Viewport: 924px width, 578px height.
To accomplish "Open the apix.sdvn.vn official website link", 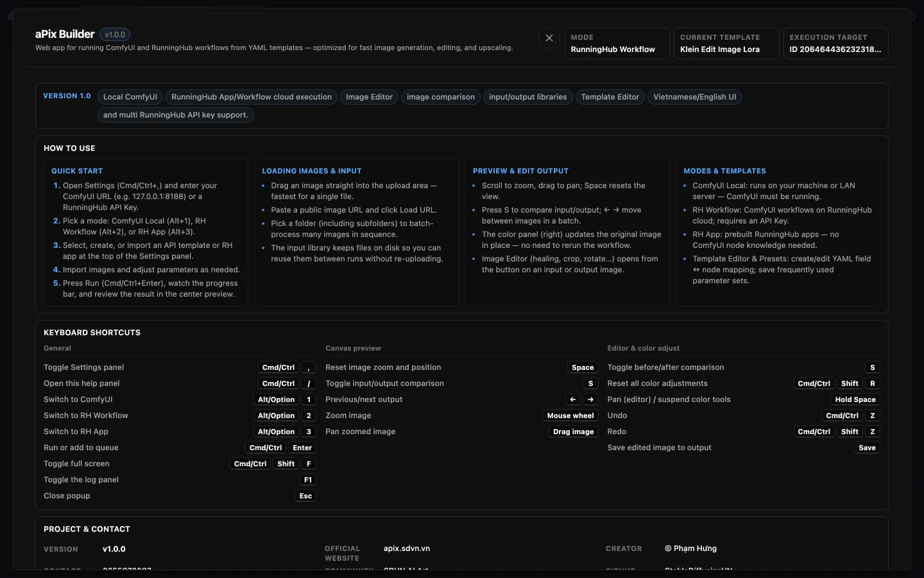I will click(x=407, y=548).
